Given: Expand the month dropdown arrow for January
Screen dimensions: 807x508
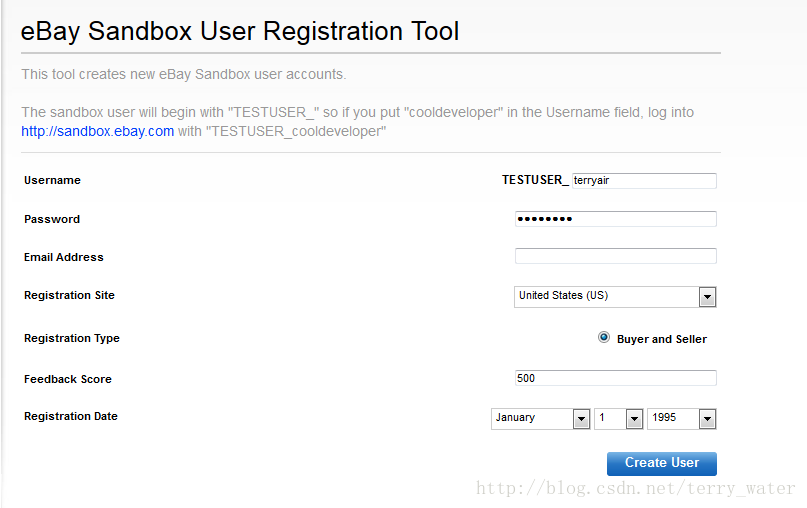Looking at the screenshot, I should [581, 419].
